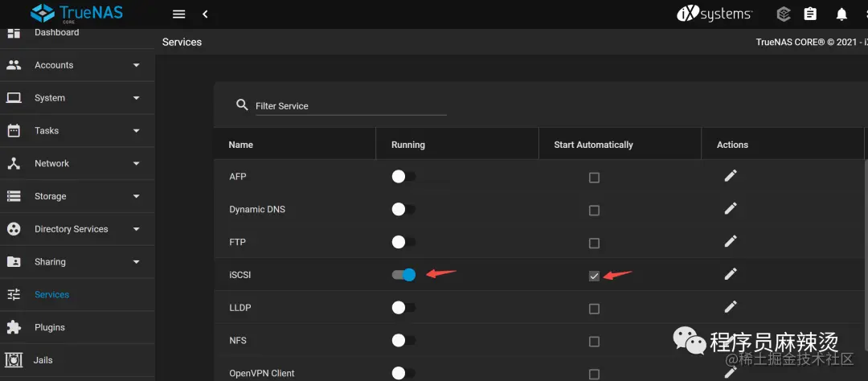Turn off the iSCSI running switch
The image size is (868, 381).
[403, 275]
